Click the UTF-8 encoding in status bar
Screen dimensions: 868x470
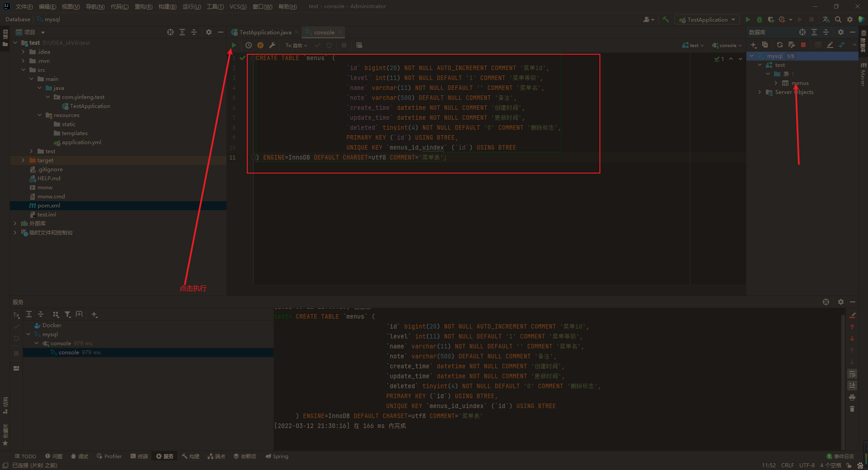click(807, 465)
